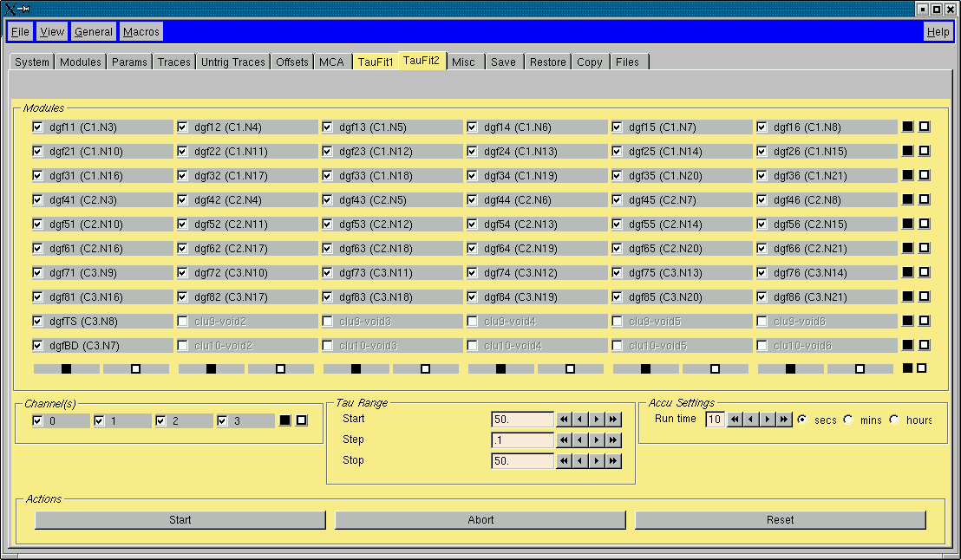
Task: Toggle channel 3 checkbox
Action: [x=223, y=421]
